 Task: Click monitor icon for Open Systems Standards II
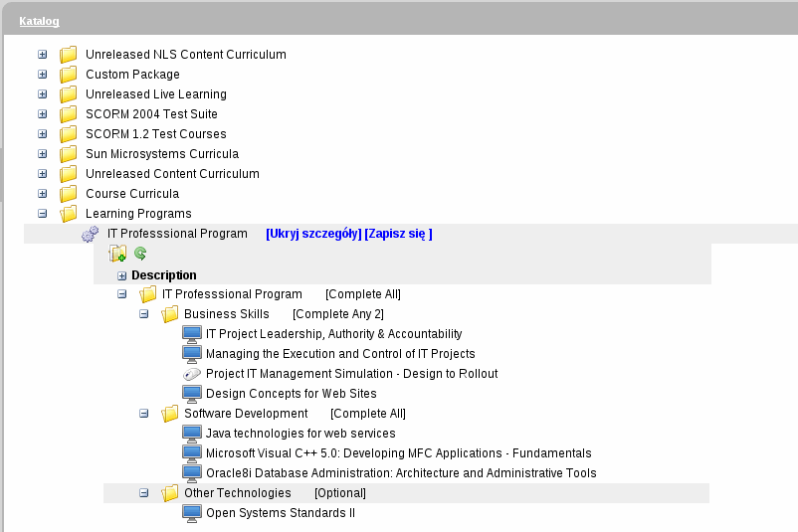(x=192, y=513)
